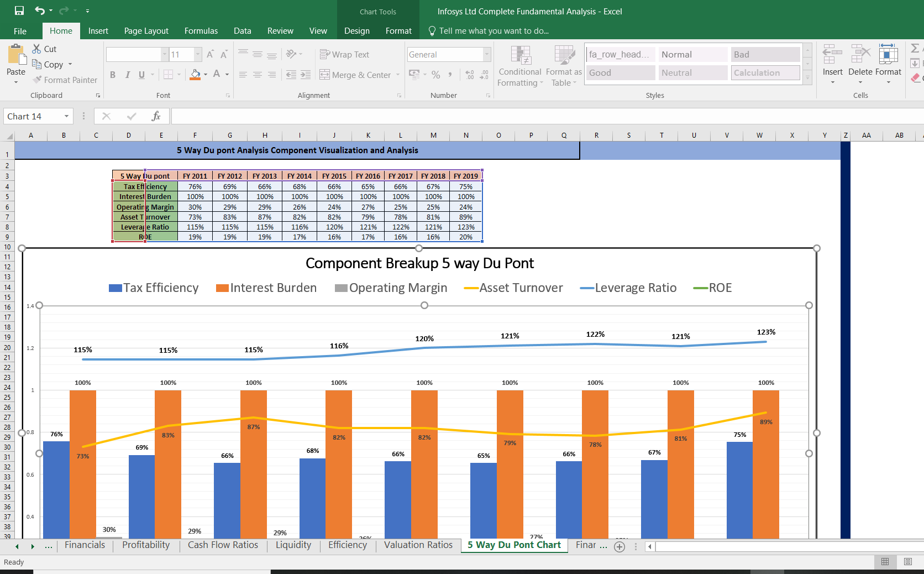Screen dimensions: 924x574
Task: Click Decrease Decimal icon
Action: click(x=484, y=75)
